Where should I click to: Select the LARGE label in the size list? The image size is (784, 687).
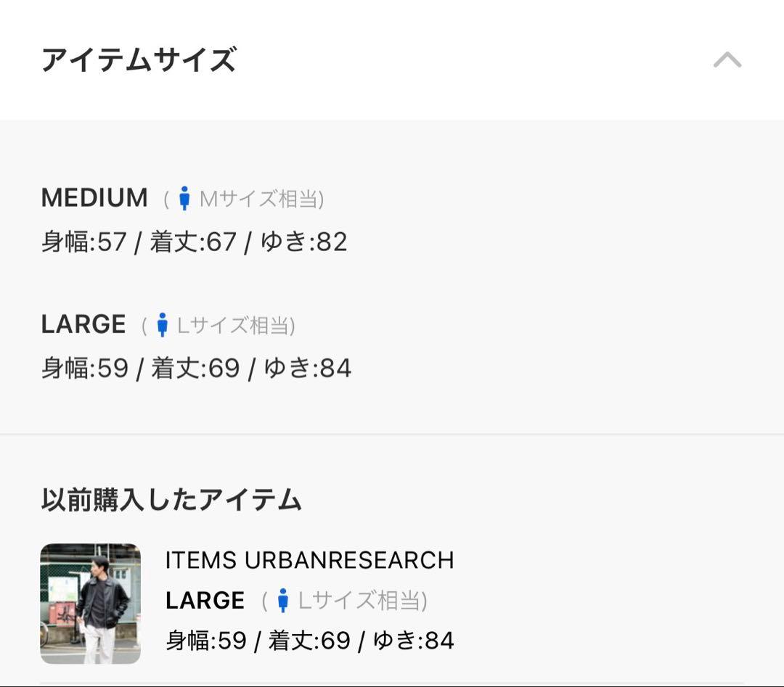[83, 324]
